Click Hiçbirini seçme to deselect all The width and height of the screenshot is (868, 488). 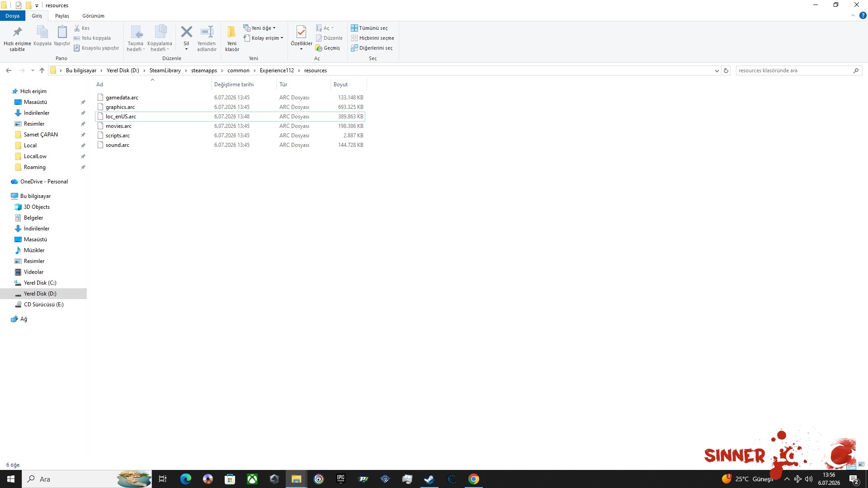click(373, 38)
